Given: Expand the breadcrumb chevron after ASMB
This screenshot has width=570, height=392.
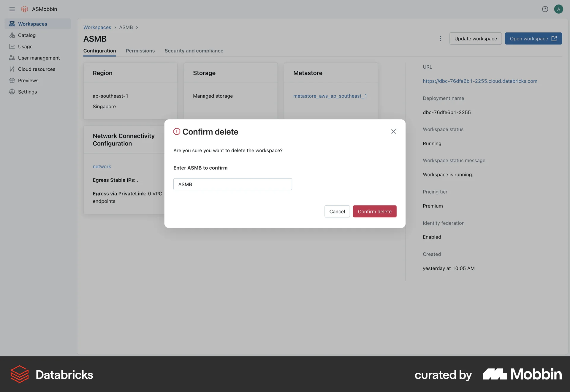Looking at the screenshot, I should pyautogui.click(x=137, y=27).
